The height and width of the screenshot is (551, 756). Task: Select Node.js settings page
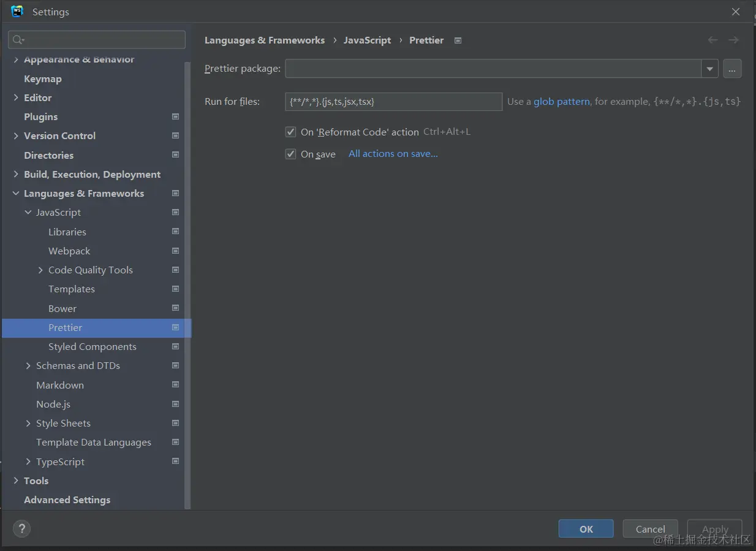pos(53,404)
